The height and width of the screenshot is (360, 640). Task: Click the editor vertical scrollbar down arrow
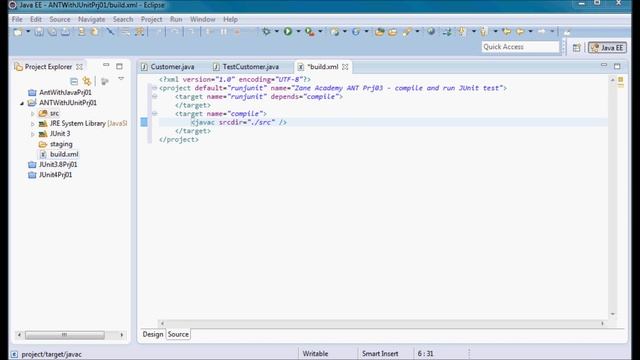point(612,313)
